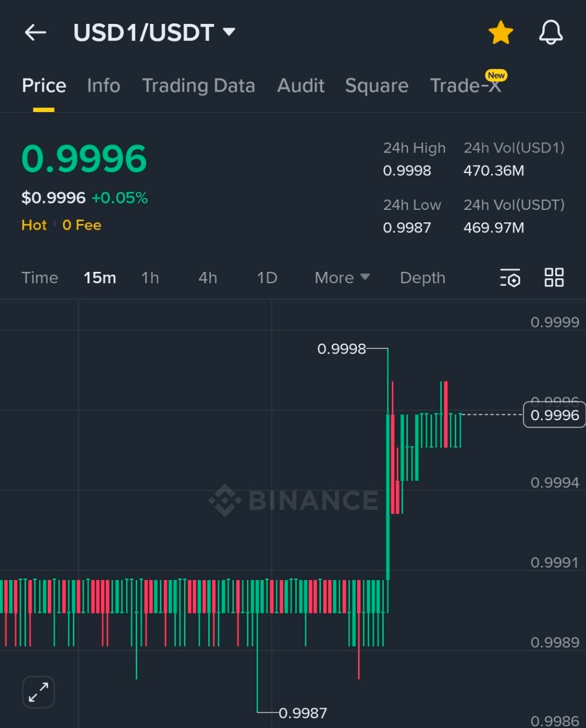Screen dimensions: 586x728
Task: Switch chart to Depth view
Action: [422, 278]
